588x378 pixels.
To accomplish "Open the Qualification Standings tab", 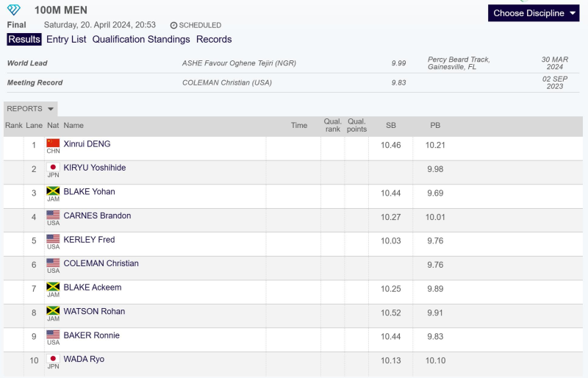I will [x=141, y=40].
